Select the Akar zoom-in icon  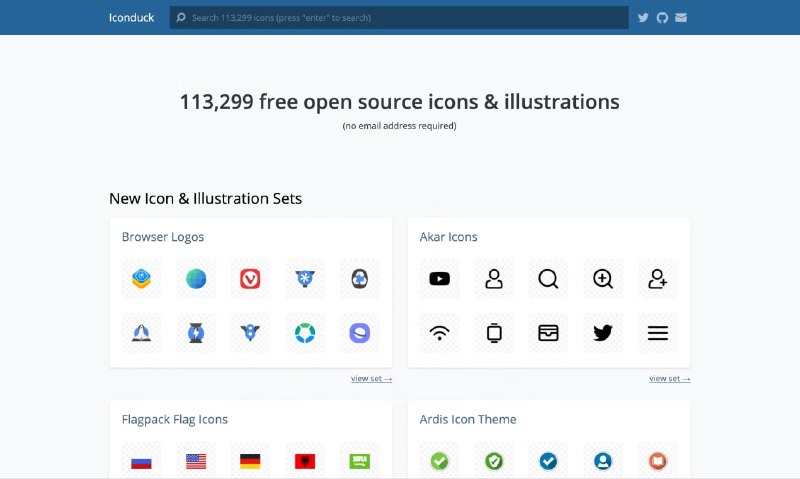[x=603, y=279]
